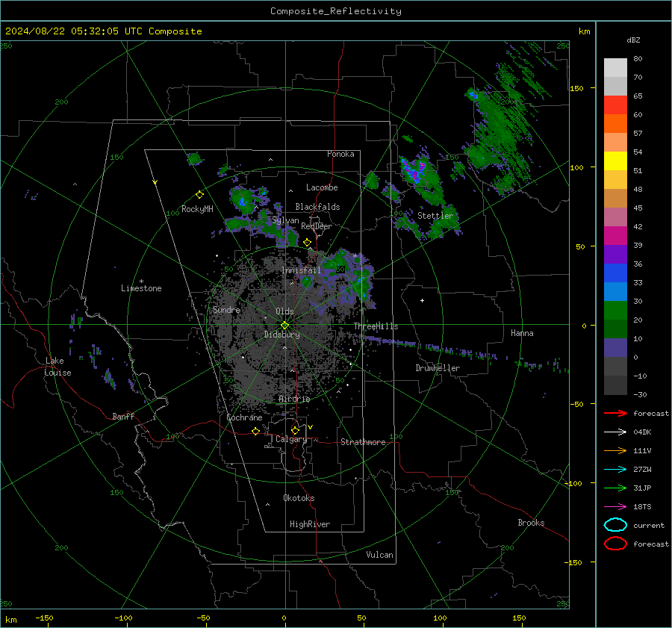The height and width of the screenshot is (628, 672).
Task: Click the 'Sundre' map label
Action: coord(226,309)
